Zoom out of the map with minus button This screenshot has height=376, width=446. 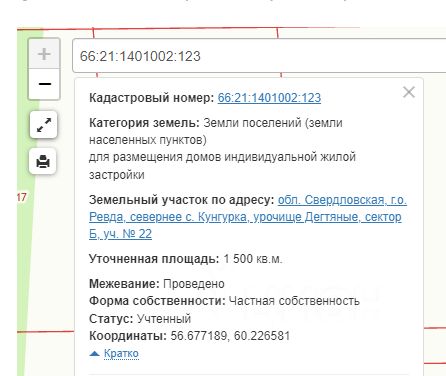[44, 84]
